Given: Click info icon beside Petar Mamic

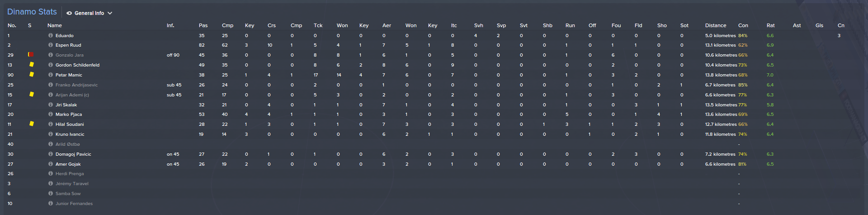Looking at the screenshot, I should (x=51, y=75).
